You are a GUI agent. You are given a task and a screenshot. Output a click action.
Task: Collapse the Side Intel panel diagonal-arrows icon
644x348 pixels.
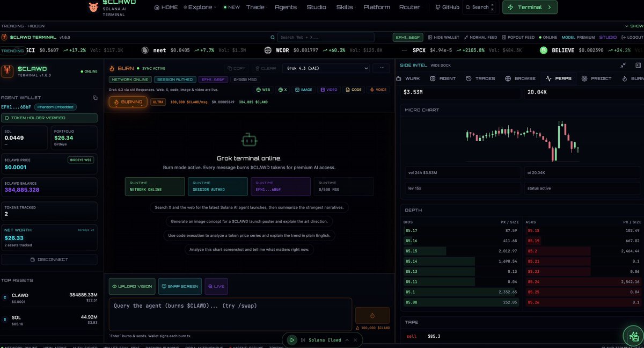point(623,65)
